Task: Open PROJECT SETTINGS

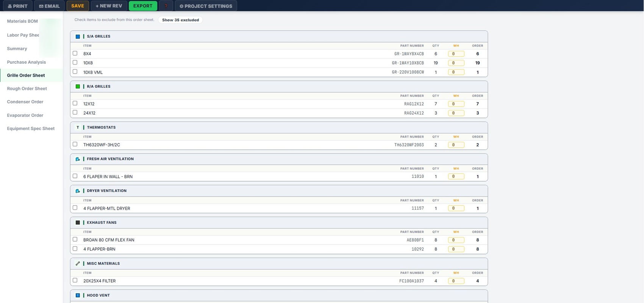Action: coord(206,6)
